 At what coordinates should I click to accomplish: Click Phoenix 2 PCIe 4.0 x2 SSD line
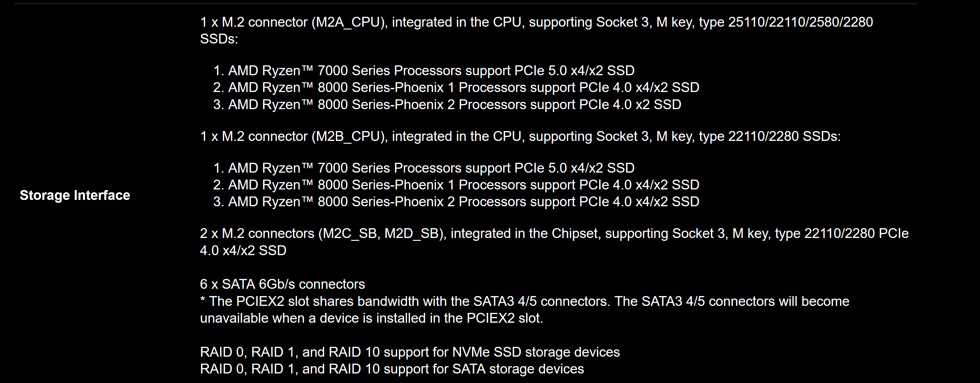click(447, 105)
